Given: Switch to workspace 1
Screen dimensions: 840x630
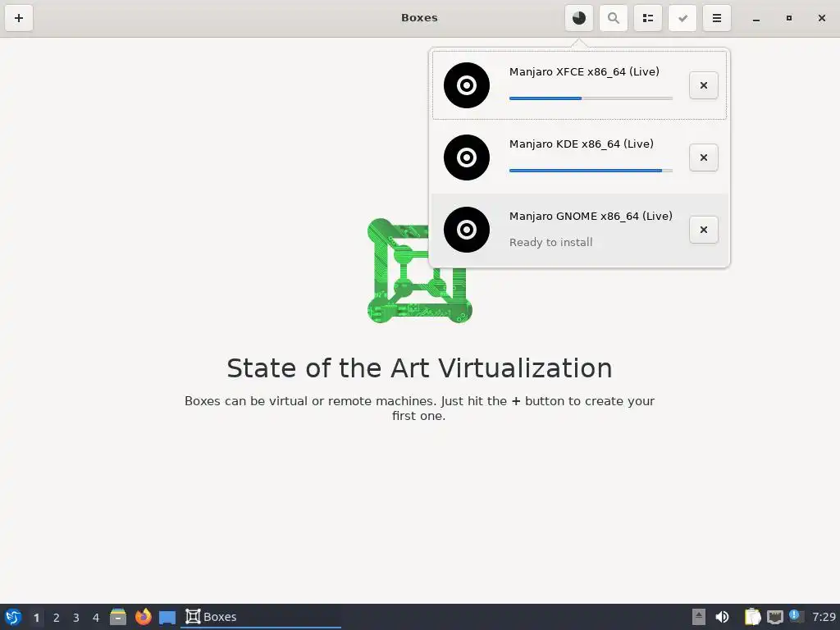Looking at the screenshot, I should (x=36, y=618).
